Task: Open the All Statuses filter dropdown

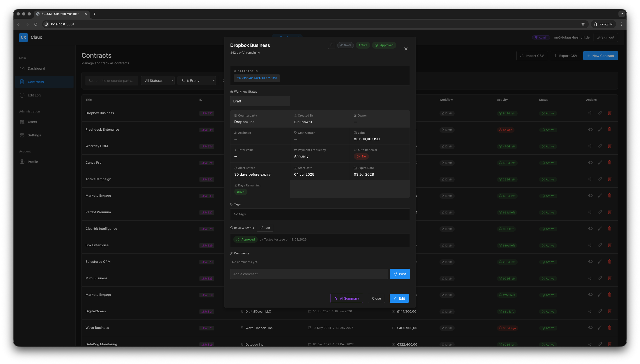Action: (x=158, y=80)
